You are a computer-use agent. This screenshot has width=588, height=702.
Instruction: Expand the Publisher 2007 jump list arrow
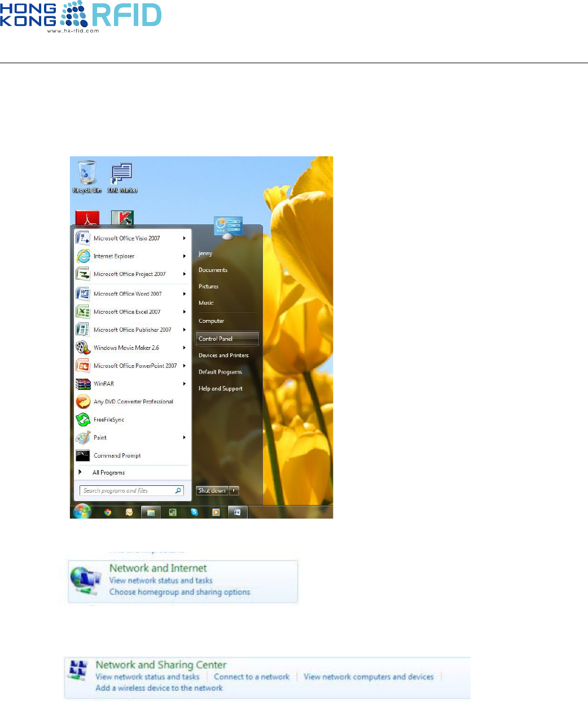[x=185, y=330]
